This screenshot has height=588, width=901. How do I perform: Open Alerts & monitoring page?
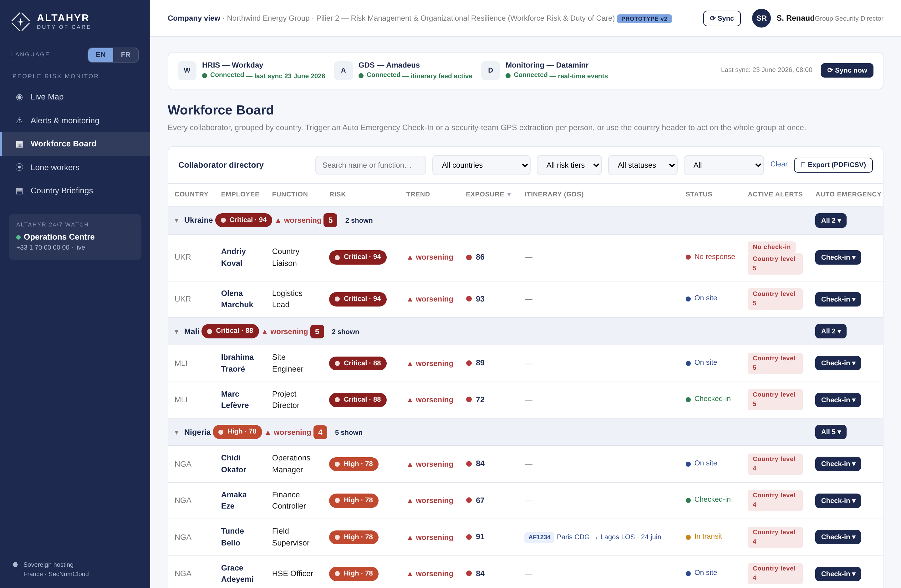75,121
